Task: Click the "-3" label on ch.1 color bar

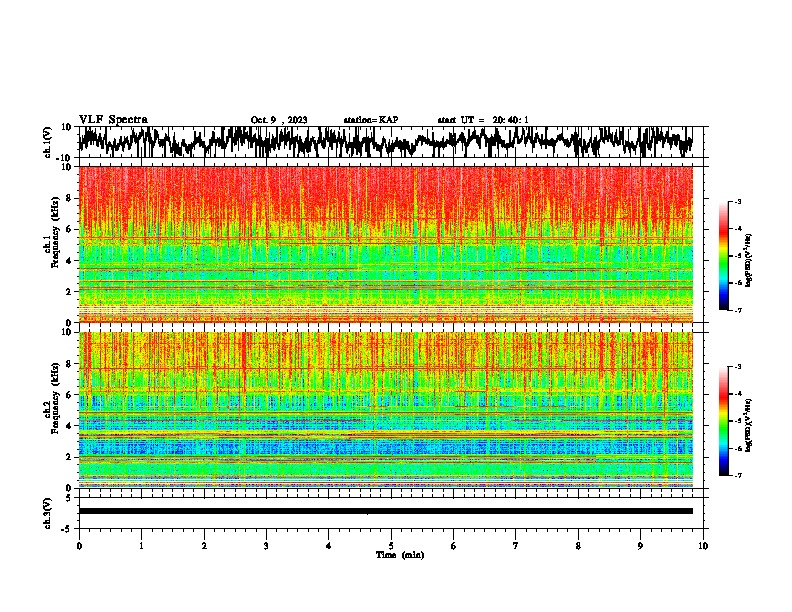Action: click(738, 202)
